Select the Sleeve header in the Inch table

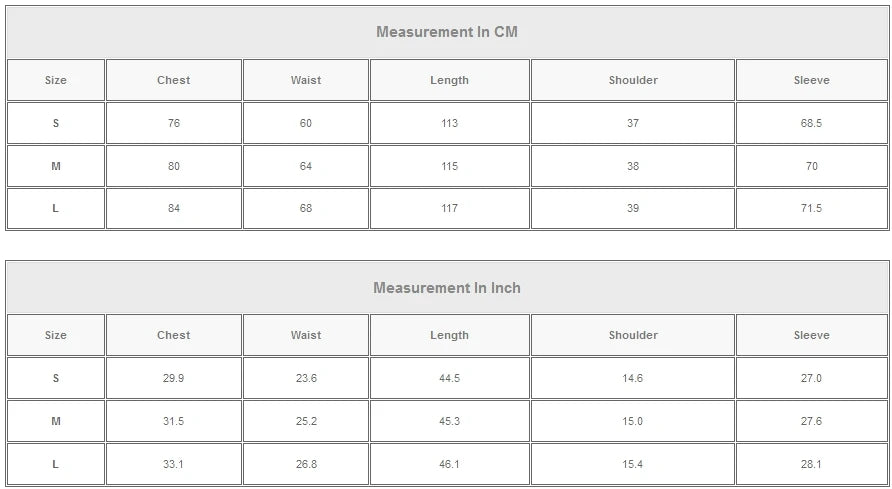pos(811,335)
